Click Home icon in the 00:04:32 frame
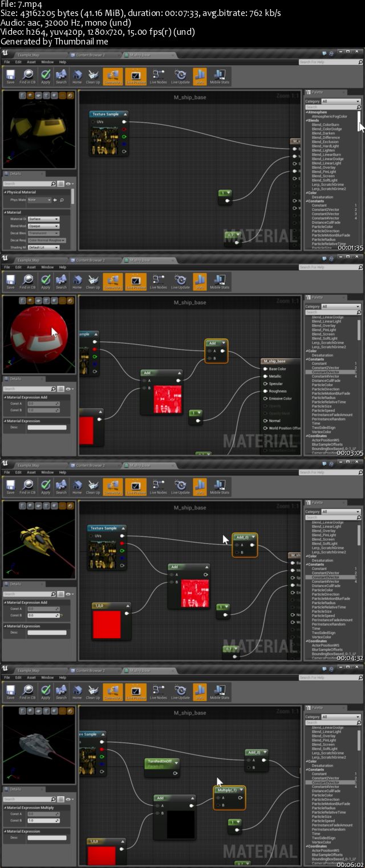The height and width of the screenshot is (868, 365). pyautogui.click(x=77, y=486)
